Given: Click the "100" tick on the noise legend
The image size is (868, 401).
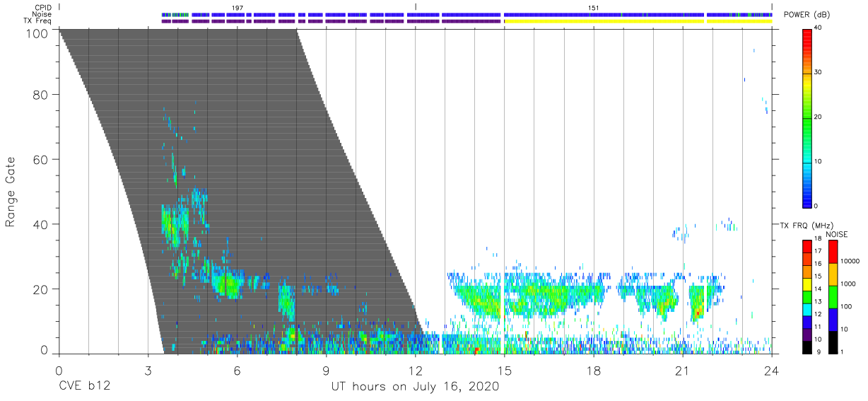Looking at the screenshot, I should (x=846, y=306).
